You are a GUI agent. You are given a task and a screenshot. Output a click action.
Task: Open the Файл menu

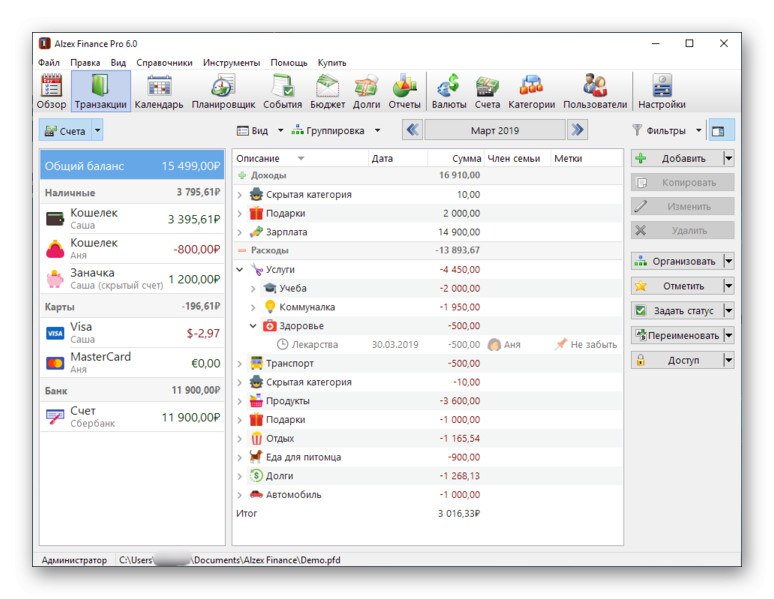[48, 63]
